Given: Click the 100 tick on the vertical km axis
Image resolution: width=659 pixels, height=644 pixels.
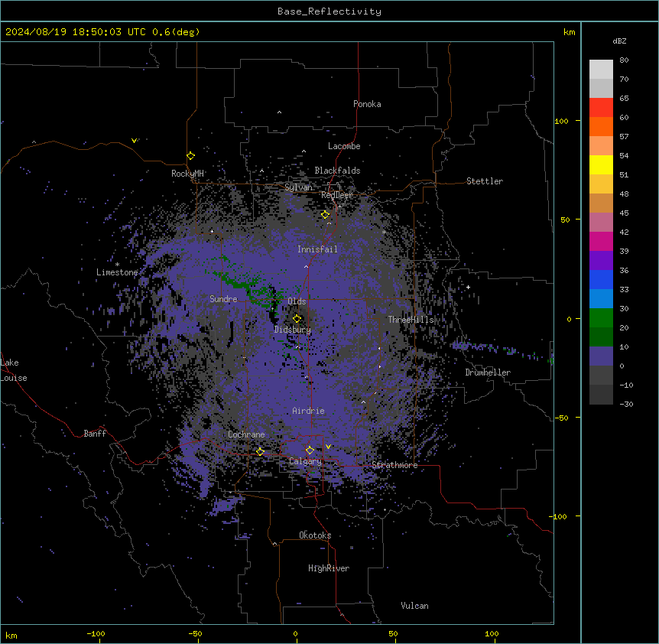Looking at the screenshot, I should [561, 121].
